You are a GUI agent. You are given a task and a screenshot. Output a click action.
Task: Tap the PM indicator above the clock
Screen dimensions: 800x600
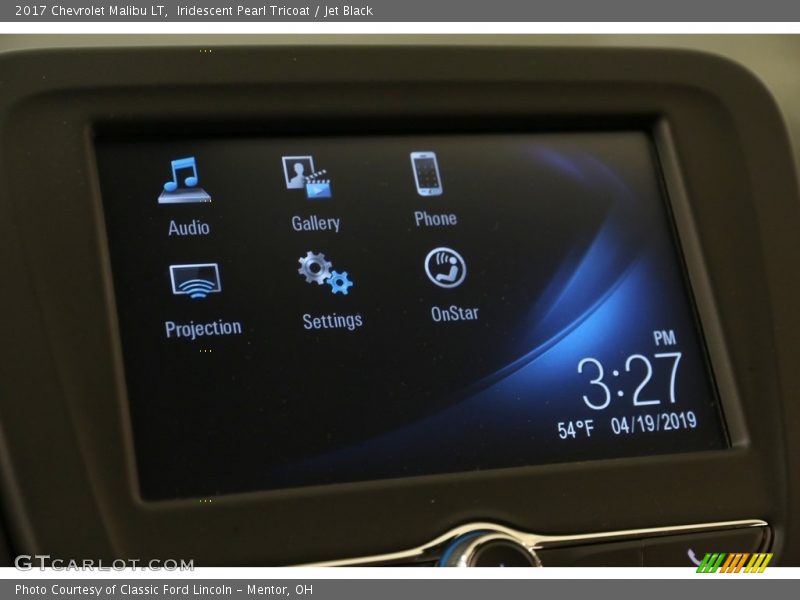click(x=664, y=338)
